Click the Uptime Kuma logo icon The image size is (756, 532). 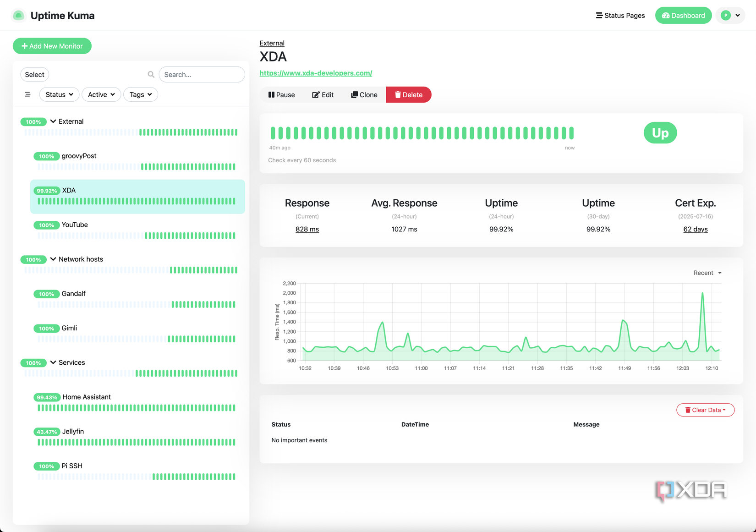point(18,15)
